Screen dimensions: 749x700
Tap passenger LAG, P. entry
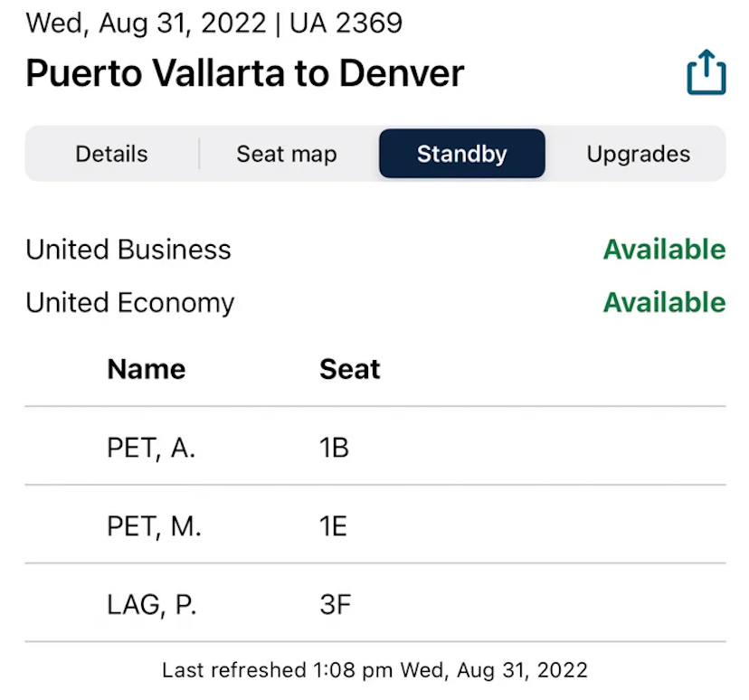pos(148,604)
